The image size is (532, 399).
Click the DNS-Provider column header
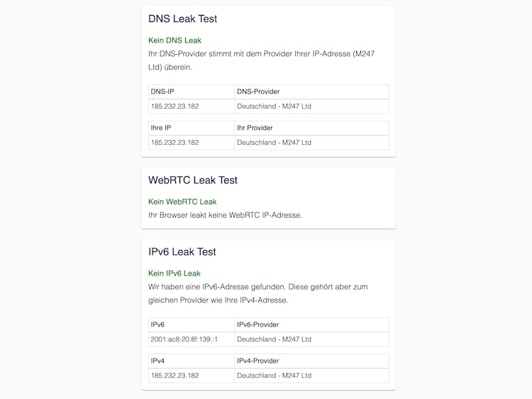click(x=311, y=92)
